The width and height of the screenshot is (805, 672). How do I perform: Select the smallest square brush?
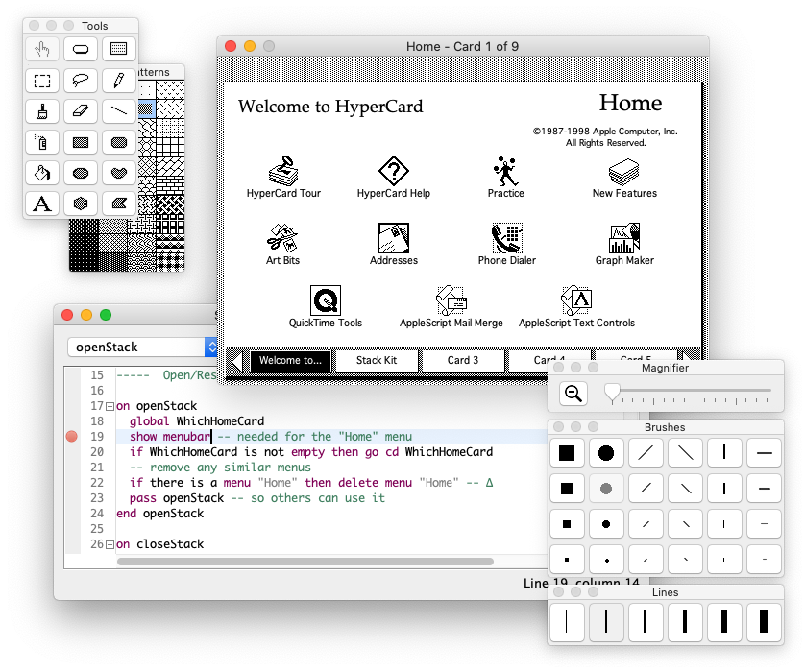pyautogui.click(x=567, y=560)
